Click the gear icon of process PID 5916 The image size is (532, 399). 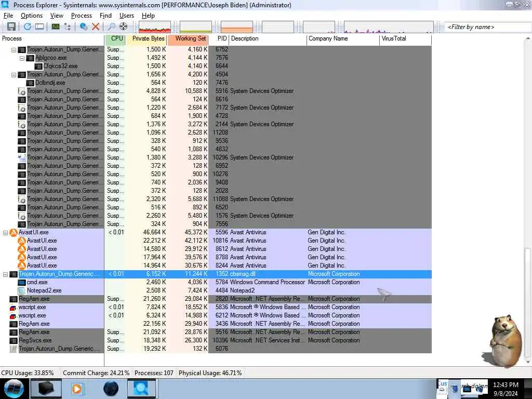pos(22,91)
